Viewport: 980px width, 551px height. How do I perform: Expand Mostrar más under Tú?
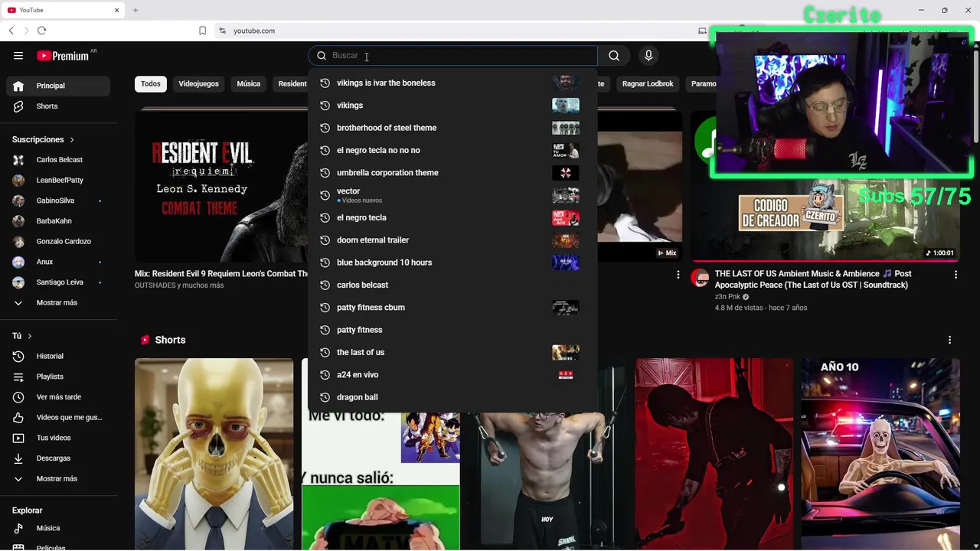58,478
